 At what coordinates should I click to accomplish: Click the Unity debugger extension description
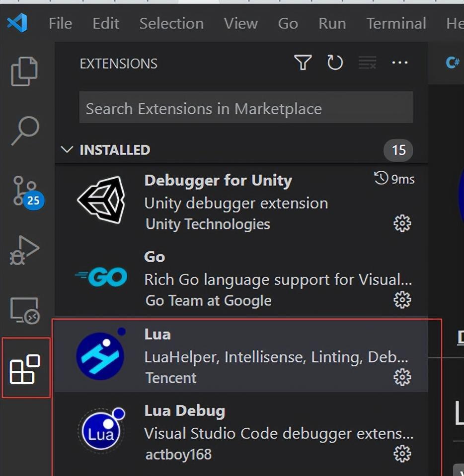tap(236, 203)
